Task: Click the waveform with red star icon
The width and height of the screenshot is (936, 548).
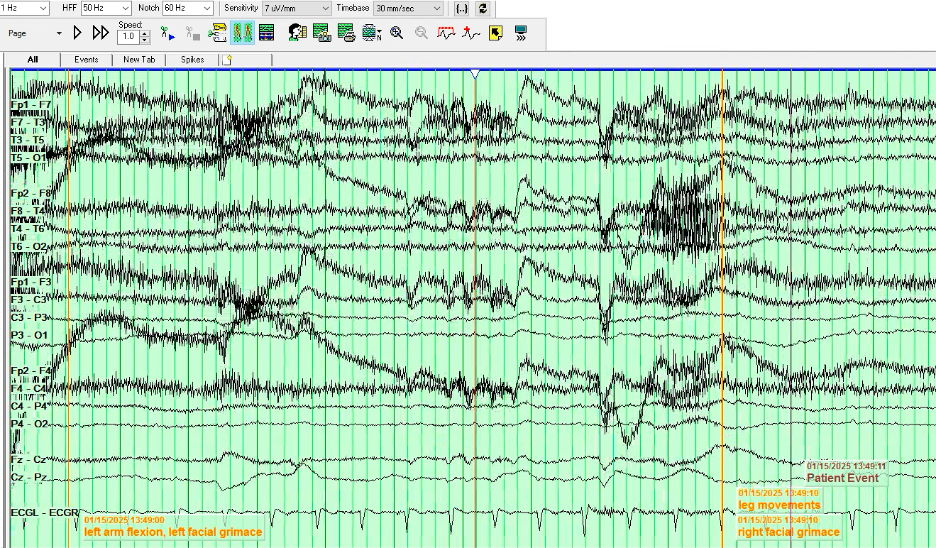Action: [470, 33]
